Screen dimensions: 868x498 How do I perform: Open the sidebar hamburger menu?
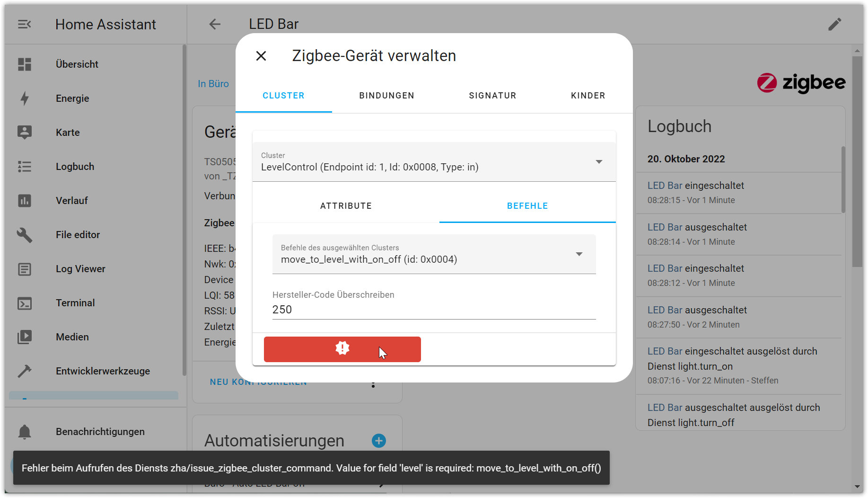click(x=24, y=24)
